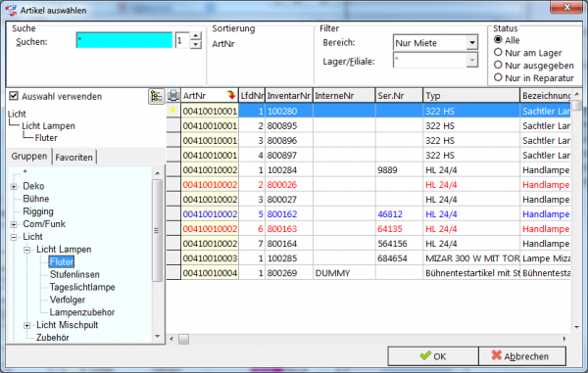Select Nur ausgegeben radio button

pos(498,65)
